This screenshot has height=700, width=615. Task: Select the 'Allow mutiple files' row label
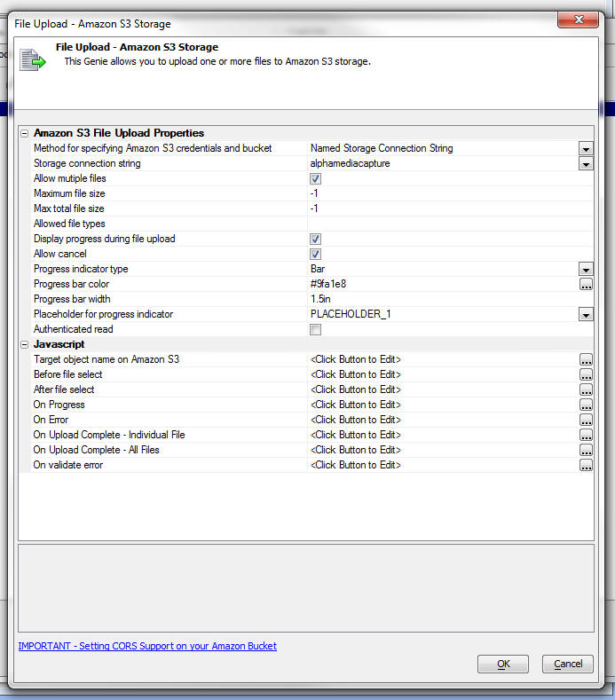pyautogui.click(x=70, y=178)
